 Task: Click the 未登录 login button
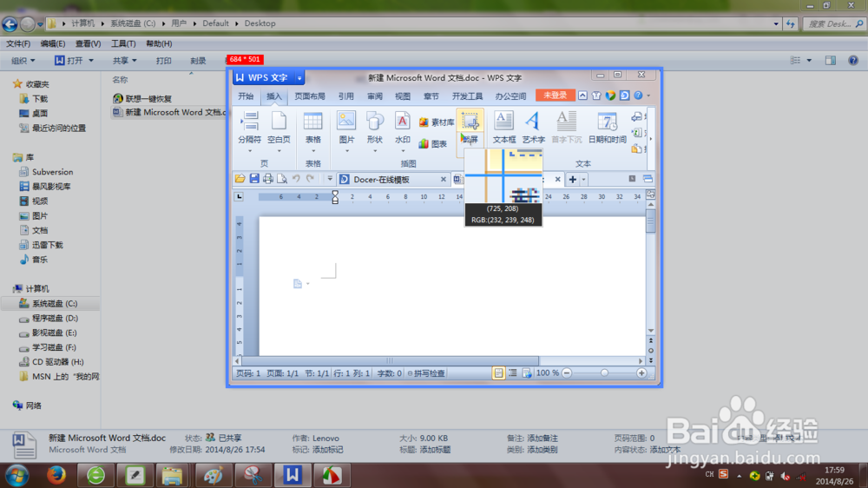[x=555, y=96]
